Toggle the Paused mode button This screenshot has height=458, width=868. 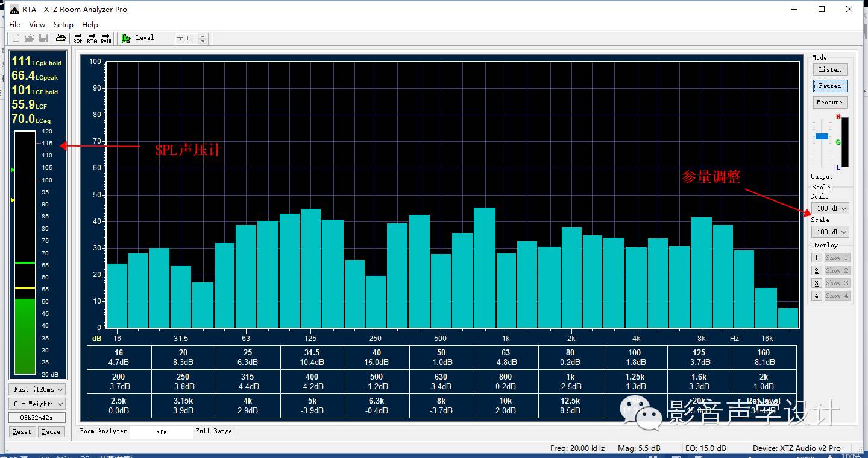coord(830,86)
